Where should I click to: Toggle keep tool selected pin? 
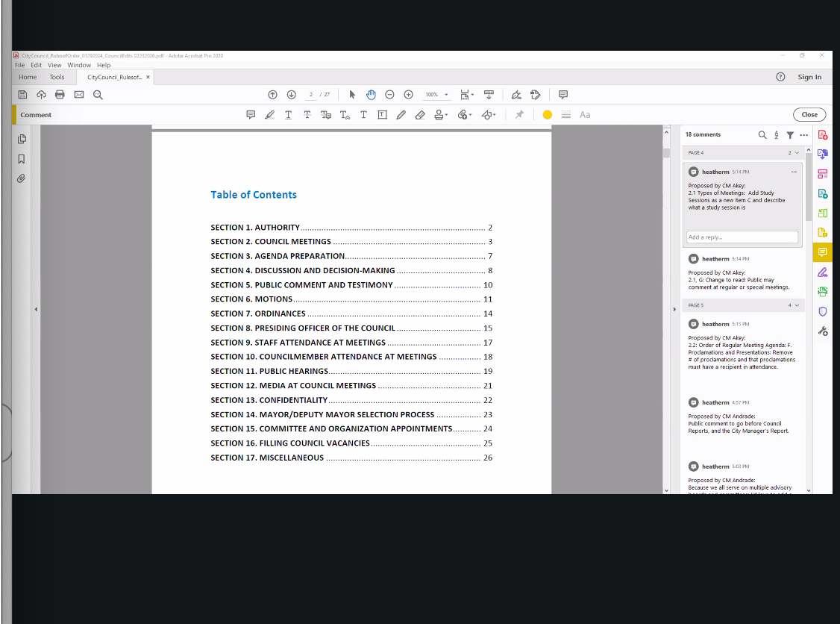pyautogui.click(x=519, y=115)
